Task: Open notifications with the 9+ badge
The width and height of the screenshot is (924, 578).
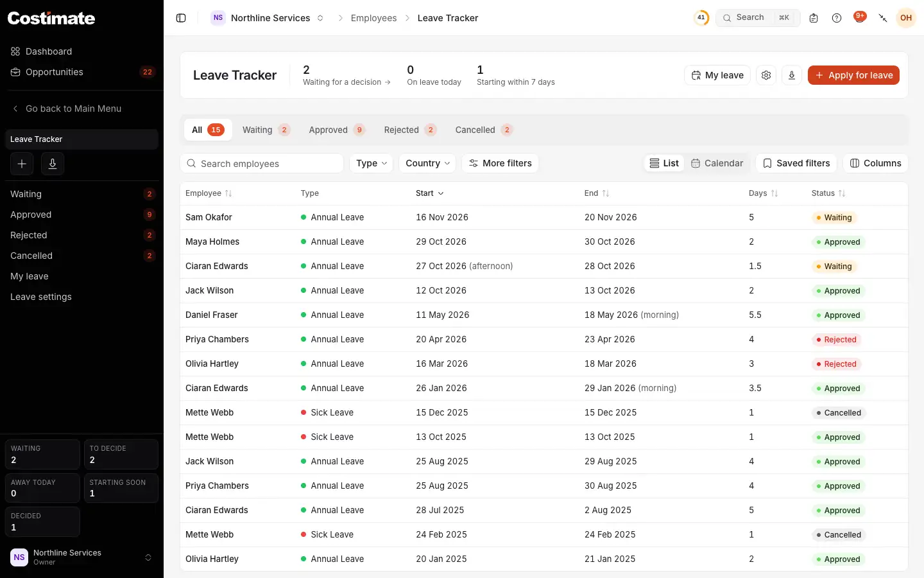Action: click(x=860, y=17)
